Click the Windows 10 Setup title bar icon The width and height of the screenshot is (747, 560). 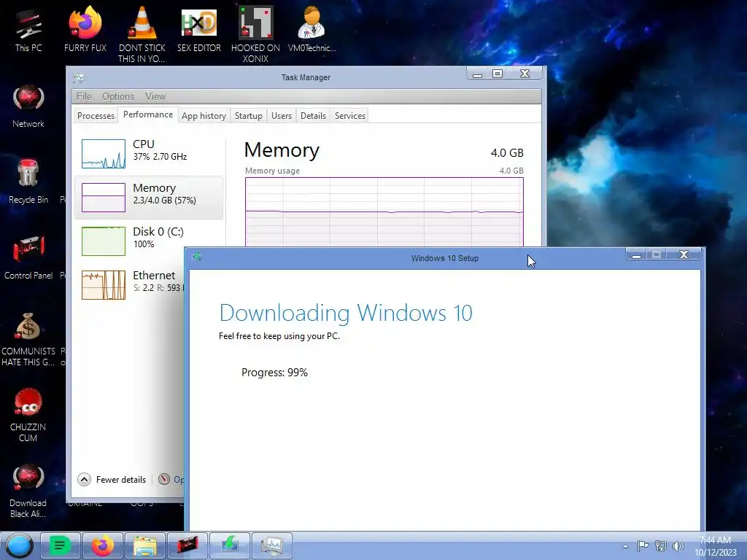[x=196, y=257]
